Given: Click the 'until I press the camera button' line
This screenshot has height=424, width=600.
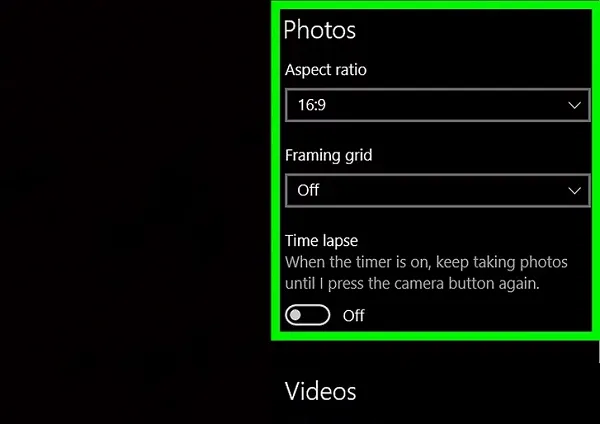Looking at the screenshot, I should (x=412, y=284).
